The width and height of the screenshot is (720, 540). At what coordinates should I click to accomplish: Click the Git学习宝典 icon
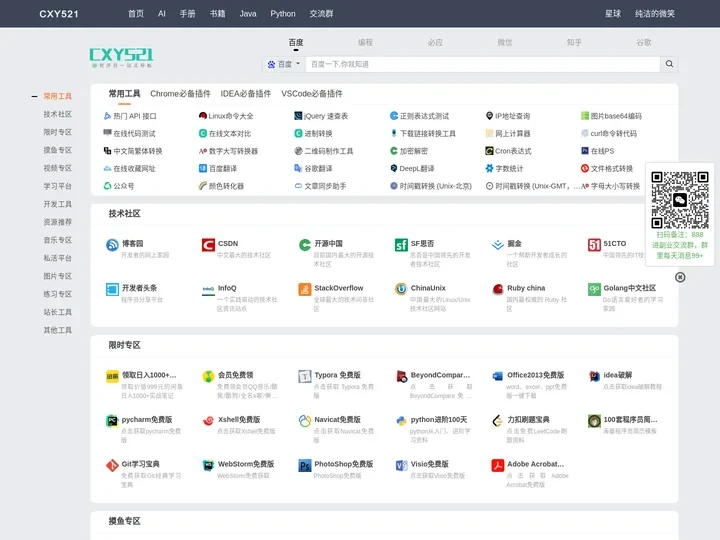[x=112, y=466]
